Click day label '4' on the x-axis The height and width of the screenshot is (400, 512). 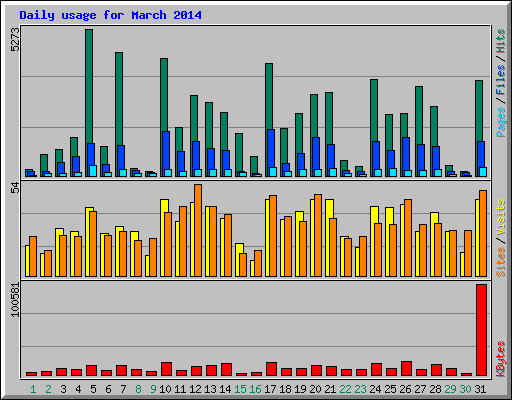tap(78, 389)
